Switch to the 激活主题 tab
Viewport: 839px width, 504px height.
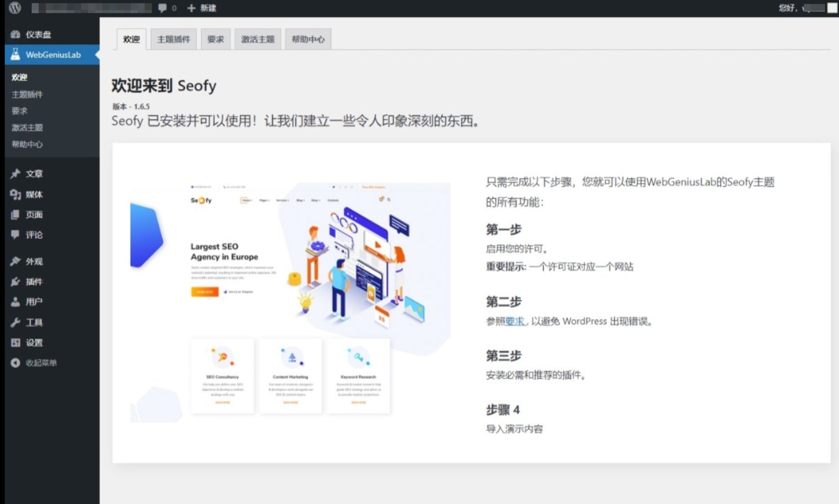click(x=257, y=39)
